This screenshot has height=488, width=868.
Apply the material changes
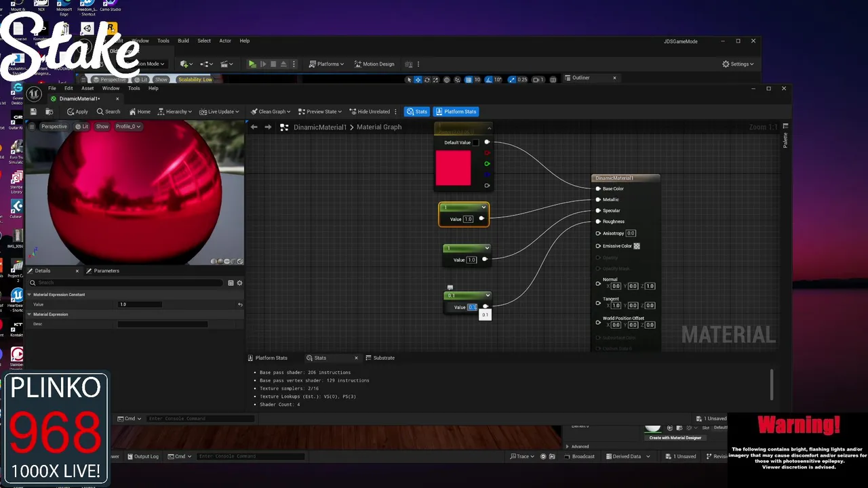[77, 111]
